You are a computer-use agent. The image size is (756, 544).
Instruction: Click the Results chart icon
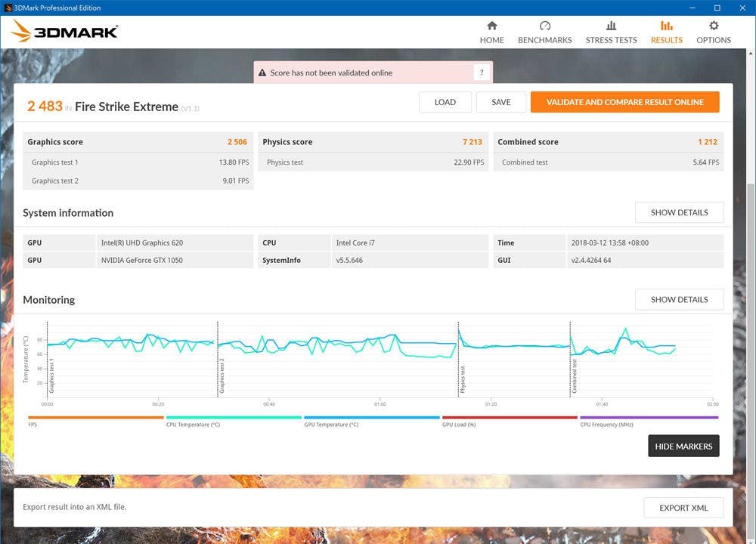pos(666,26)
